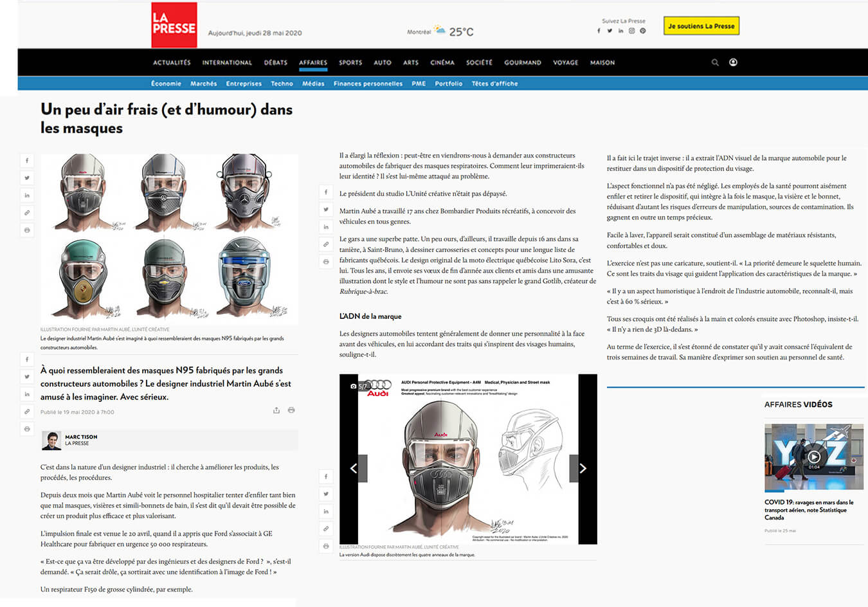Show next image in Audi slideshow
This screenshot has width=868, height=607.
click(583, 468)
